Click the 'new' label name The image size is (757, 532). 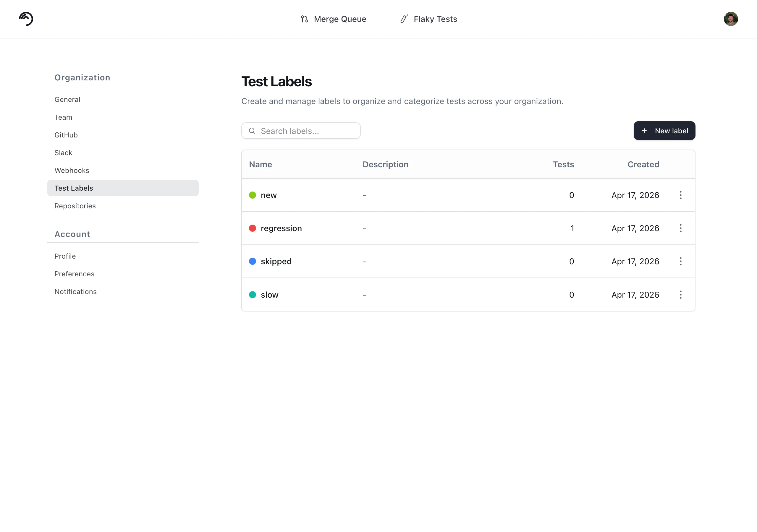click(x=269, y=195)
